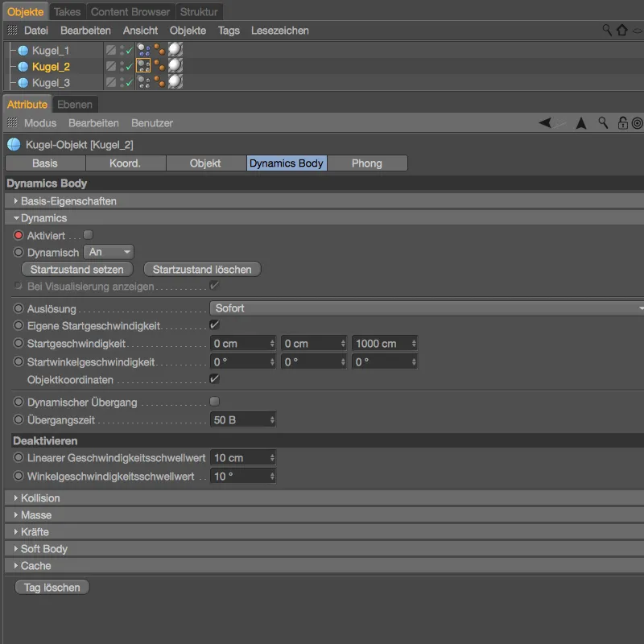Image resolution: width=644 pixels, height=644 pixels.
Task: Open the Tags menu in the Object Manager
Action: point(229,30)
